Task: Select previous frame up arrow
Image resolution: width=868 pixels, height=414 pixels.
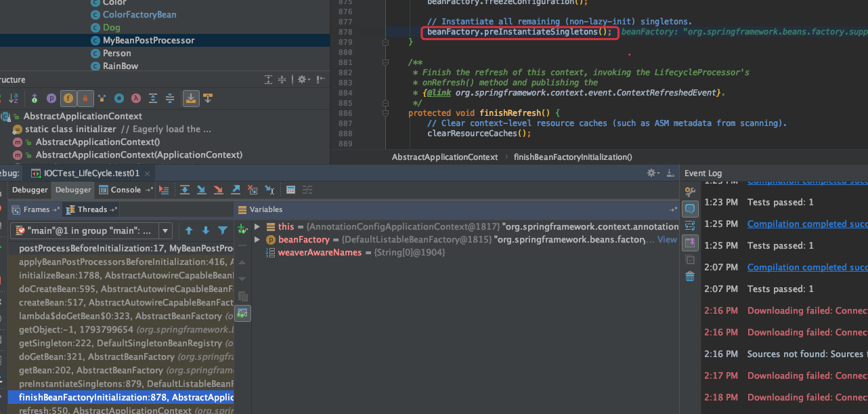Action: 189,230
